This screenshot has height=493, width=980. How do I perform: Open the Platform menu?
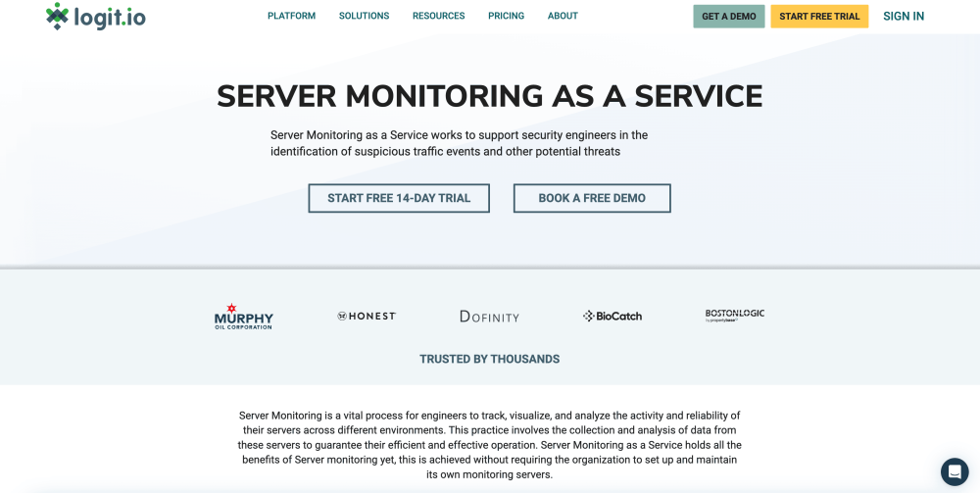[x=291, y=16]
